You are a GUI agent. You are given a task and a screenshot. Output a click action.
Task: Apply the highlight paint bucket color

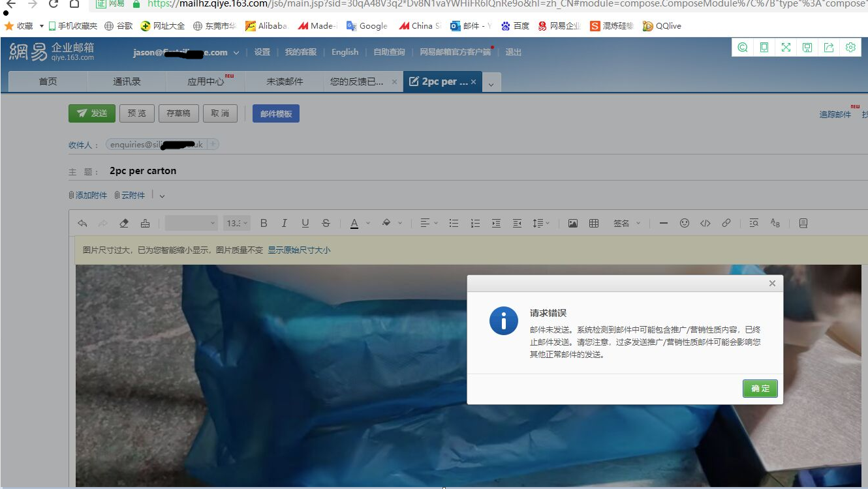(386, 223)
